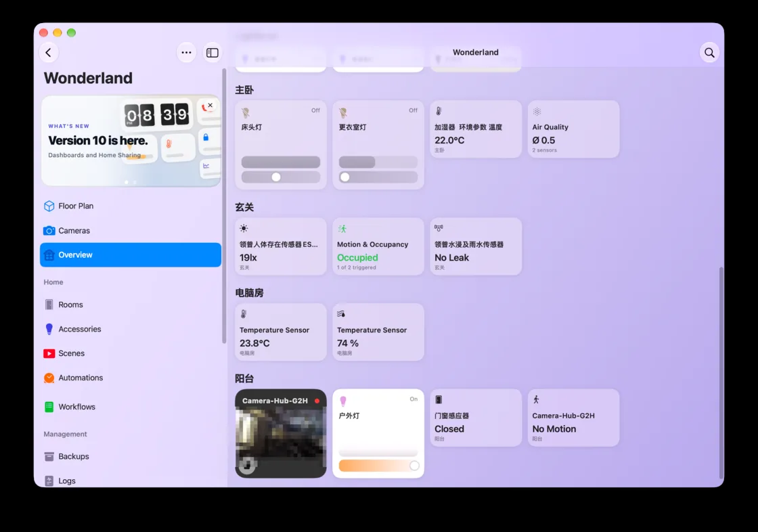758x532 pixels.
Task: Adjust the 户外灯 orange brightness slider
Action: click(x=378, y=465)
